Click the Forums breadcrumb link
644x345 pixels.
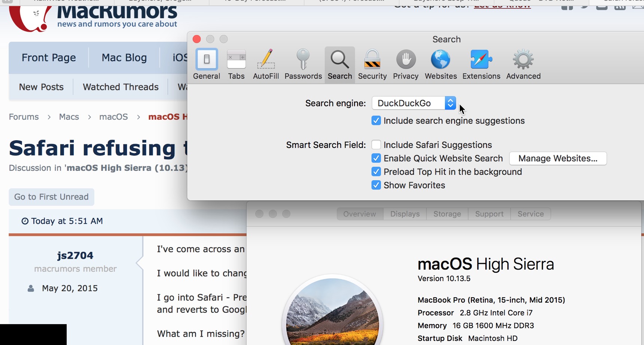pyautogui.click(x=24, y=117)
